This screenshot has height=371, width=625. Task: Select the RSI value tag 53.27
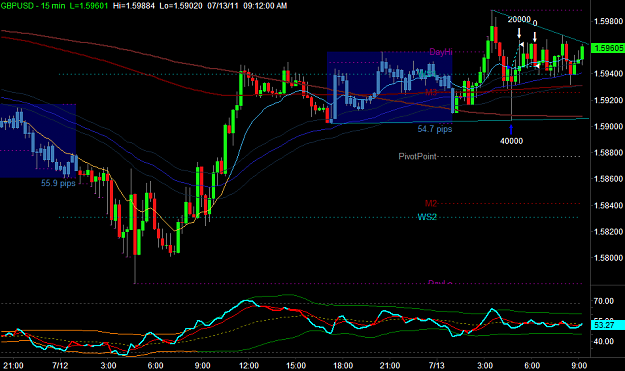pos(608,325)
